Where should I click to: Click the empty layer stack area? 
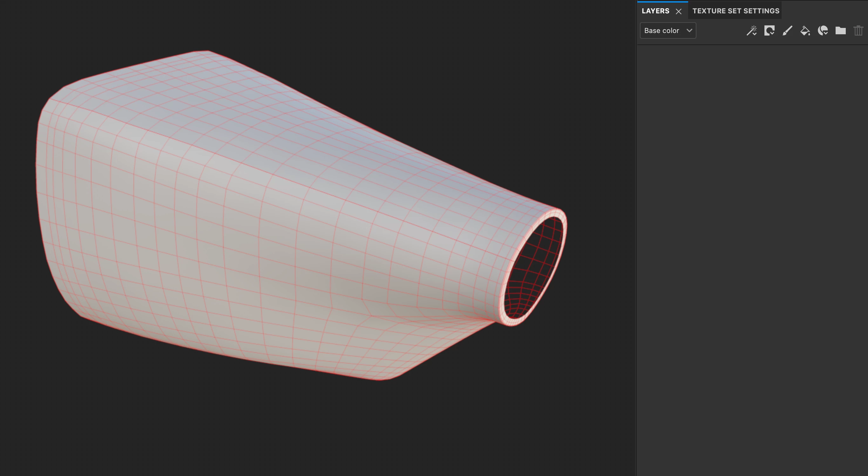(751, 236)
